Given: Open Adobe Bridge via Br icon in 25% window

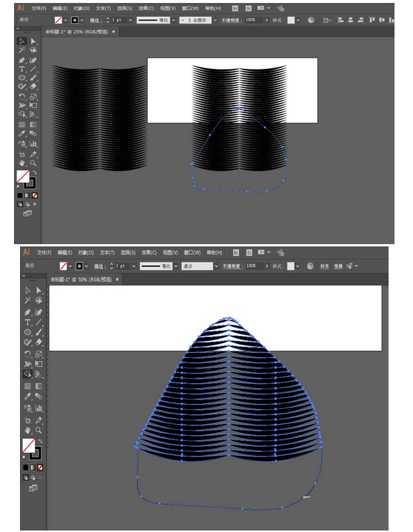Looking at the screenshot, I should (x=235, y=8).
